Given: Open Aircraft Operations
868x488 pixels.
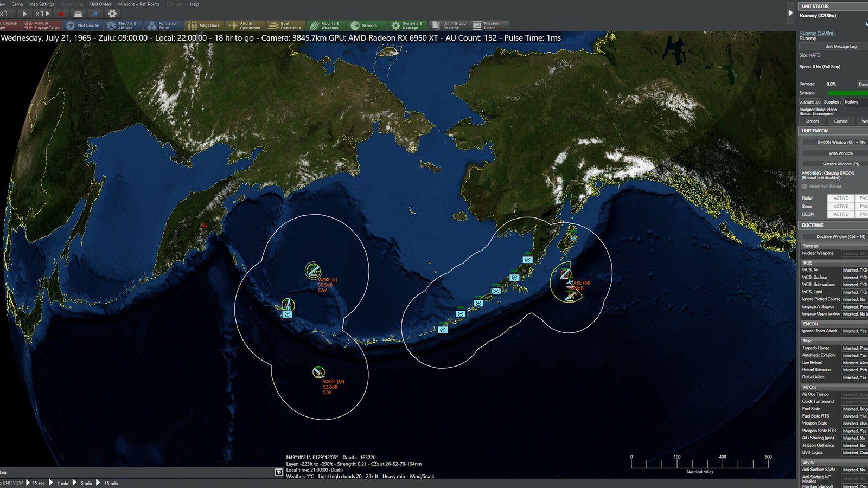Looking at the screenshot, I should point(245,25).
